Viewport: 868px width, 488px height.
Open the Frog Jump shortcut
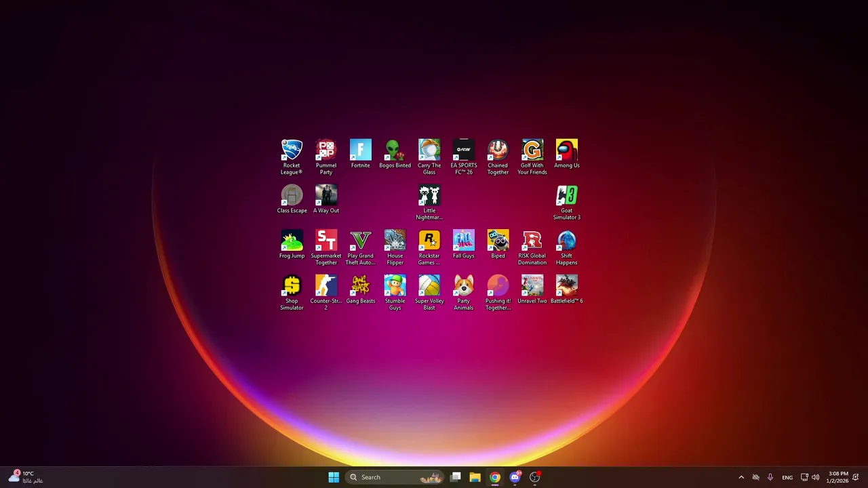(292, 245)
